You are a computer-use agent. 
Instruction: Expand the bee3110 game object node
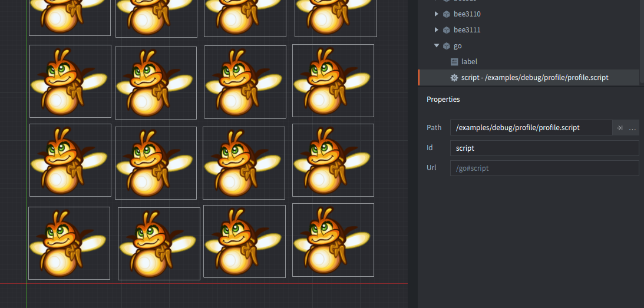point(436,14)
